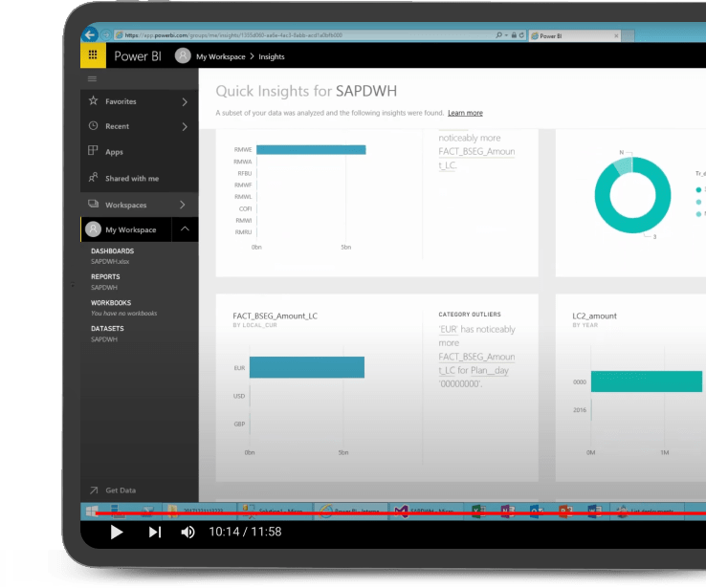Click the USD label in currency chart
706x588 pixels.
coord(239,396)
